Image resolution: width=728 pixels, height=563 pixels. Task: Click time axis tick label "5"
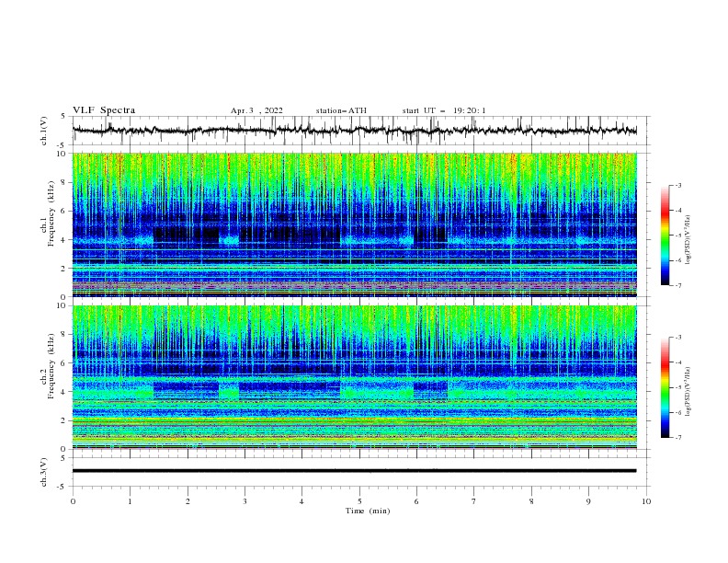coord(359,501)
